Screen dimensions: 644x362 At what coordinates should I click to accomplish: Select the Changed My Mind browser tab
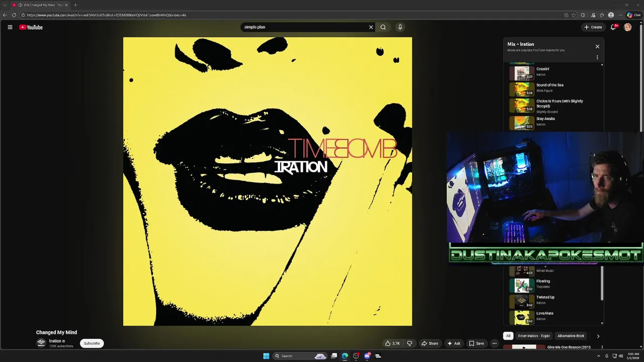point(40,5)
